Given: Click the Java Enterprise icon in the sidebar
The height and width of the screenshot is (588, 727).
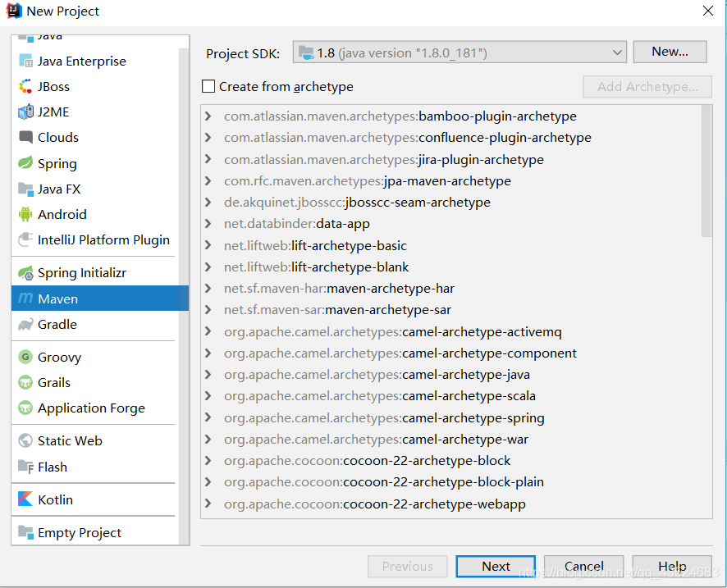Looking at the screenshot, I should click(25, 61).
